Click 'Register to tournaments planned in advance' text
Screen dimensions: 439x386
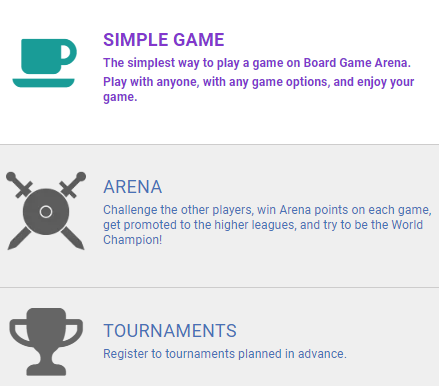225,354
